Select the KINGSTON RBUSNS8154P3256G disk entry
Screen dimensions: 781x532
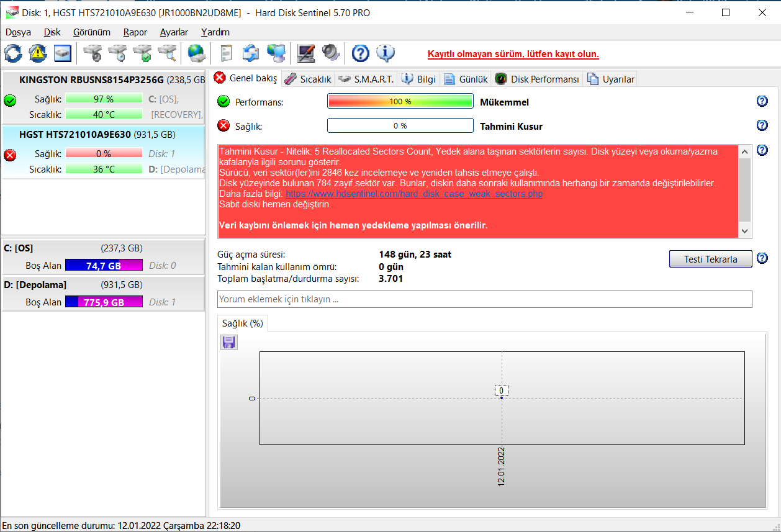pyautogui.click(x=104, y=97)
